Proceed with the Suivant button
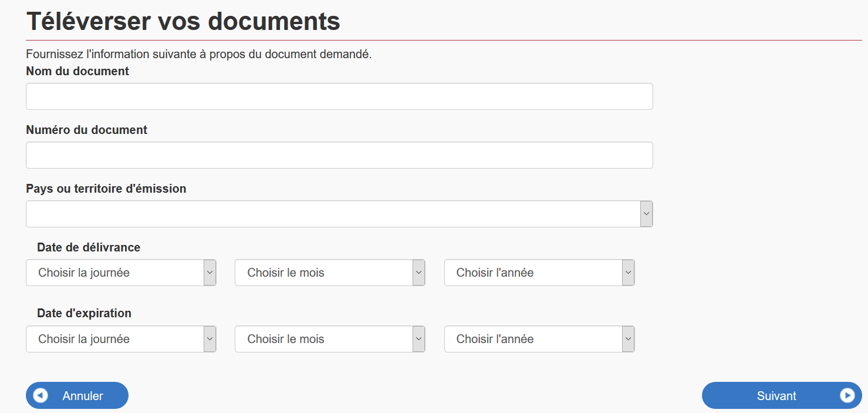Screen dimensions: 868x413 776,395
